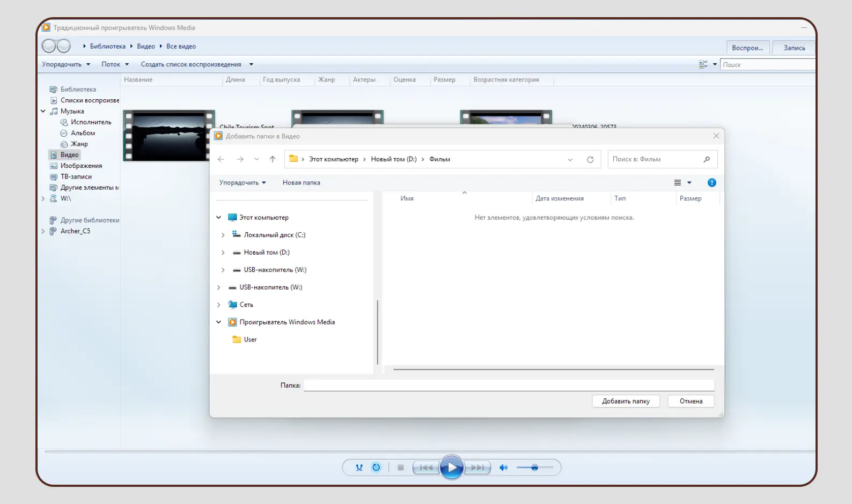The width and height of the screenshot is (852, 504).
Task: Click the Отмена button
Action: click(691, 401)
